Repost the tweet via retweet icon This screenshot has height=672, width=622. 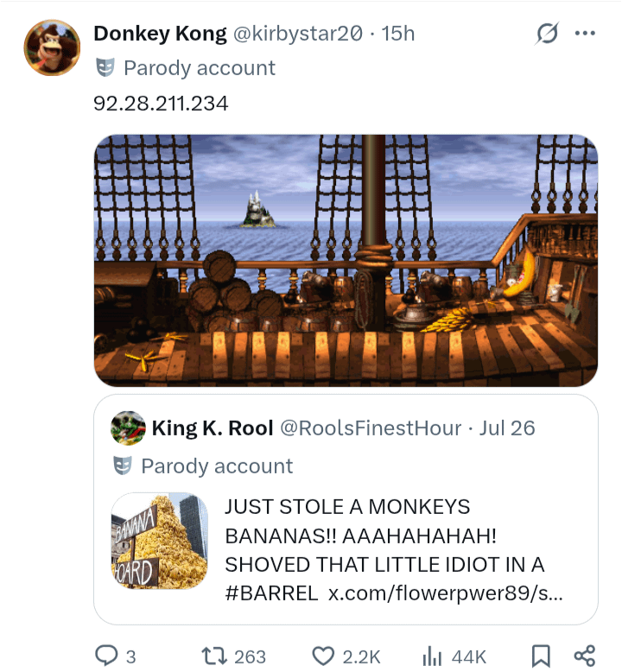[214, 656]
